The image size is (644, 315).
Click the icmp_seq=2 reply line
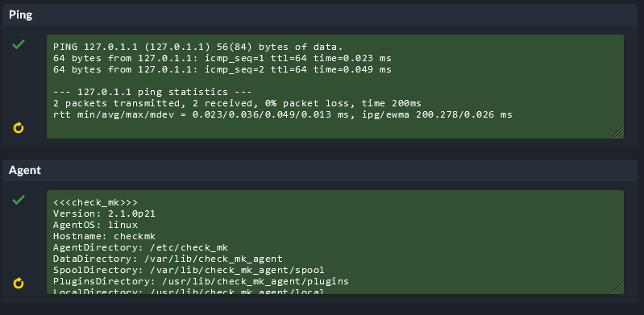click(x=222, y=69)
